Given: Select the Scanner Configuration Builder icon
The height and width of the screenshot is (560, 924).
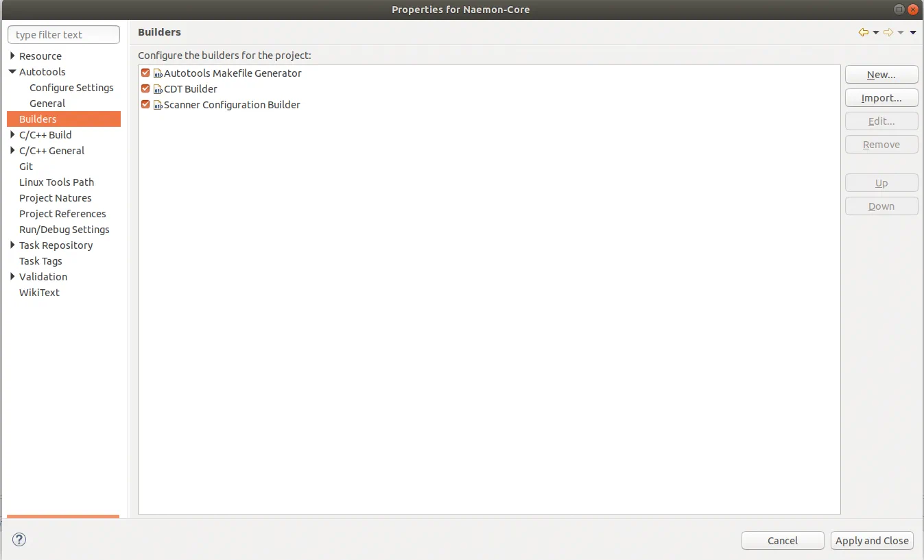Looking at the screenshot, I should [x=158, y=105].
